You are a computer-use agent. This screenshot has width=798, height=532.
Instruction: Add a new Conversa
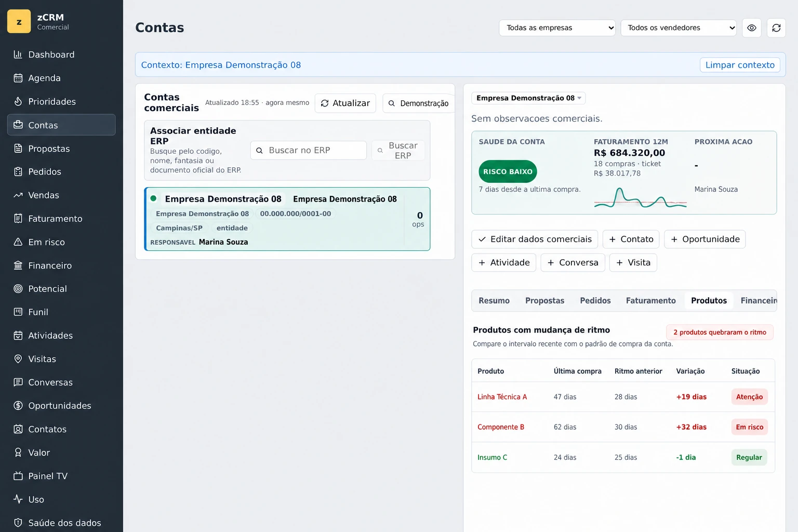573,262
